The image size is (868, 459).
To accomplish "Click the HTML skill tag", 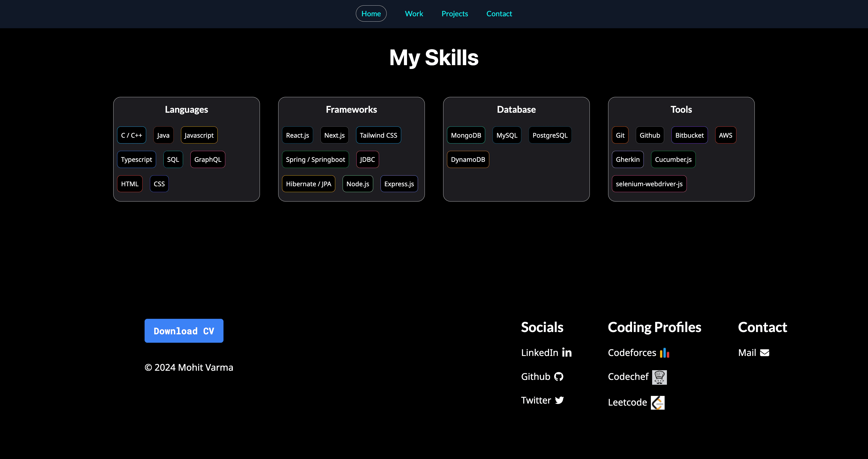I will [x=130, y=184].
